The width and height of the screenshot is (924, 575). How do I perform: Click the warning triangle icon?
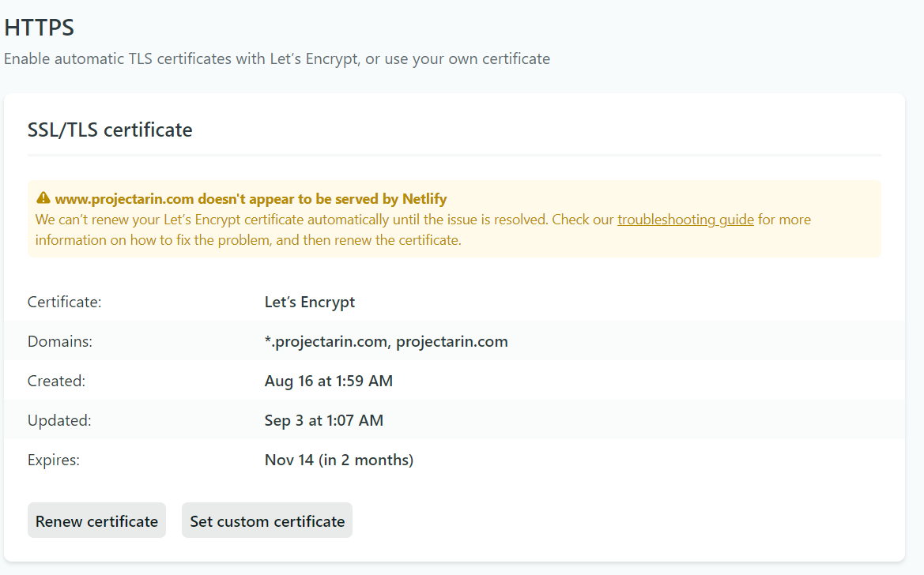[x=43, y=198]
